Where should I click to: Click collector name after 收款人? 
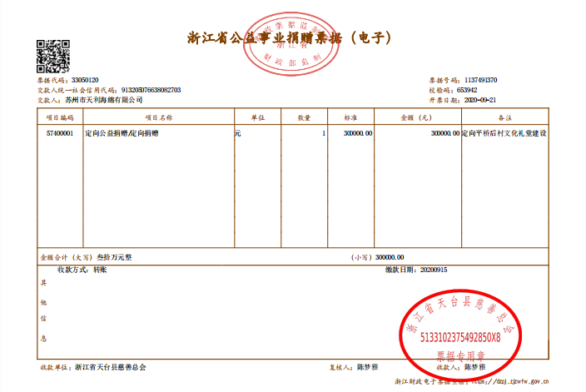[x=475, y=367]
